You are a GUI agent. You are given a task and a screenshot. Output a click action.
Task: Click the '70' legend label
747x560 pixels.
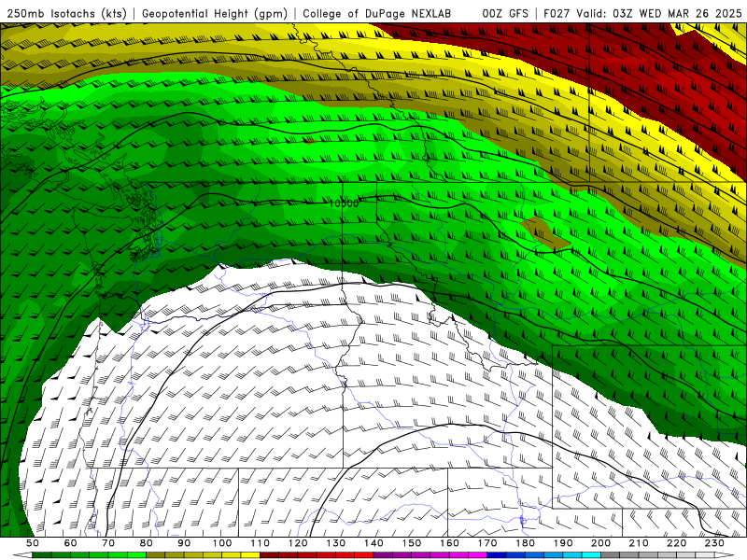click(108, 543)
